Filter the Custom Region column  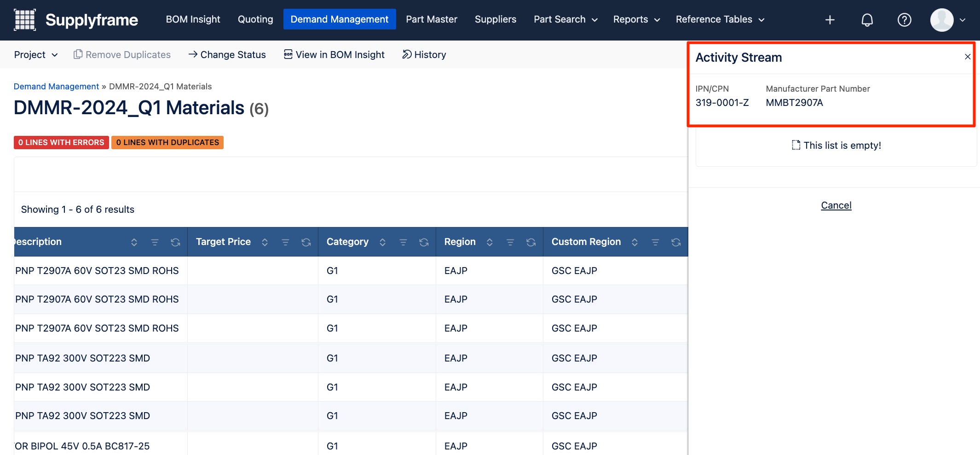tap(655, 242)
